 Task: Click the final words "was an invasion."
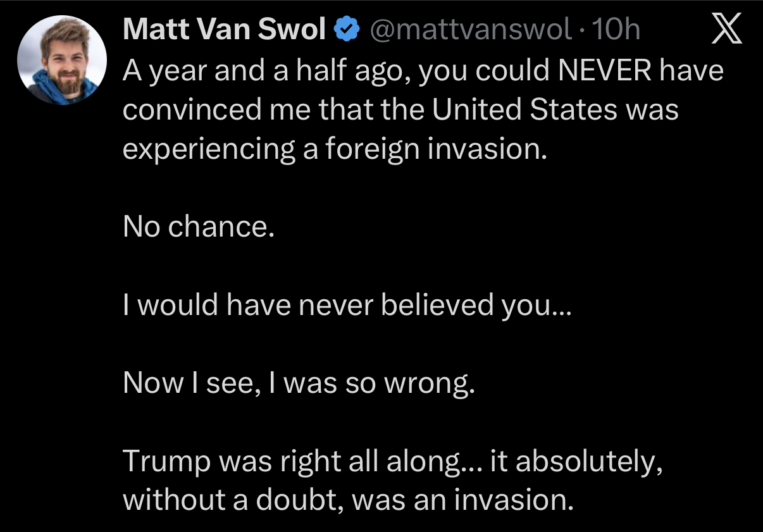462,500
